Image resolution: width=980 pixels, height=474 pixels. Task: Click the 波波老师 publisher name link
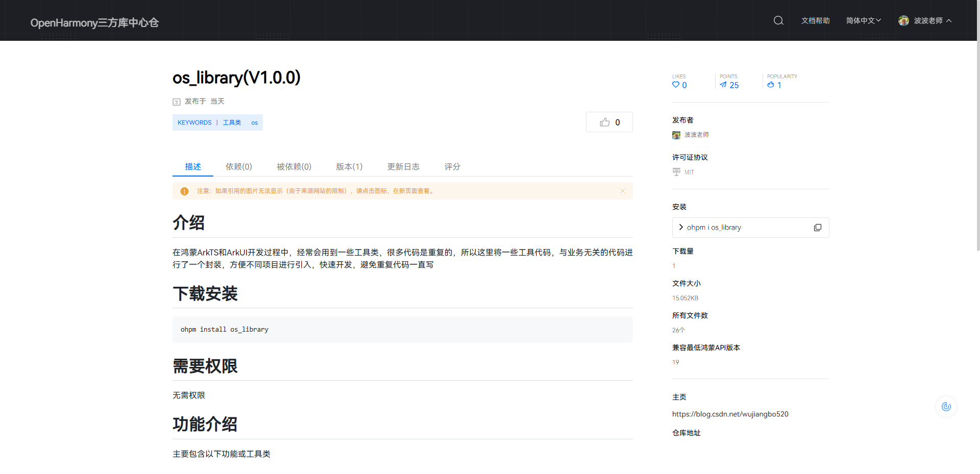point(697,135)
